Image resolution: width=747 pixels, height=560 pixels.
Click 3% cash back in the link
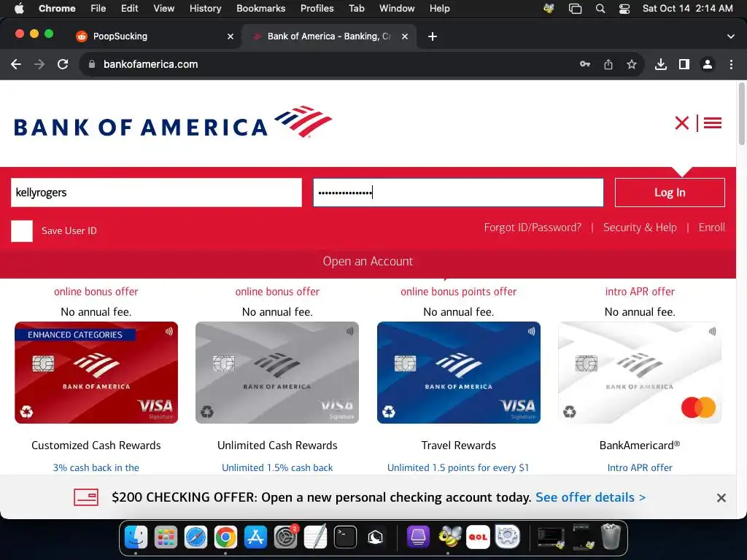pyautogui.click(x=96, y=467)
